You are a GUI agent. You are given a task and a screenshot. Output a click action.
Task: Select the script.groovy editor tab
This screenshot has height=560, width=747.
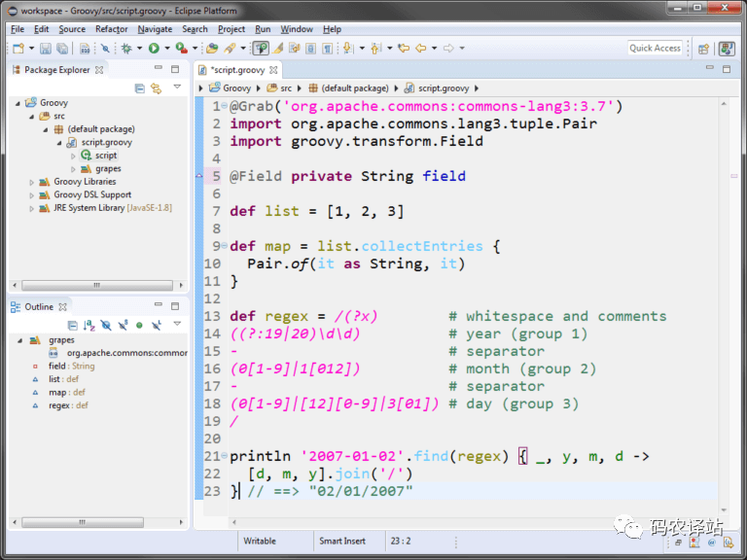(238, 70)
